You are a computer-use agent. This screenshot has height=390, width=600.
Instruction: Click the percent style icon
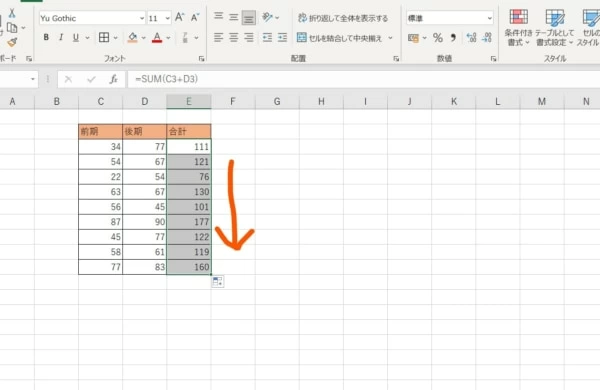pos(438,38)
